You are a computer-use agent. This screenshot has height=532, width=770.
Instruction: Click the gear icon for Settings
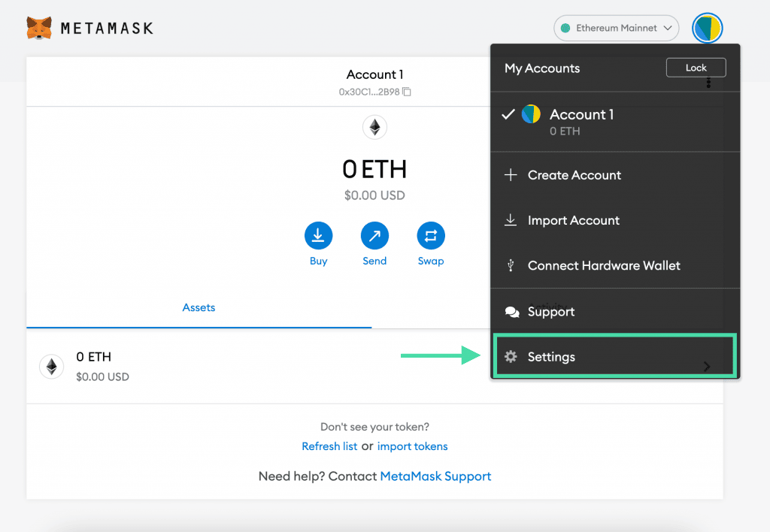[511, 357]
